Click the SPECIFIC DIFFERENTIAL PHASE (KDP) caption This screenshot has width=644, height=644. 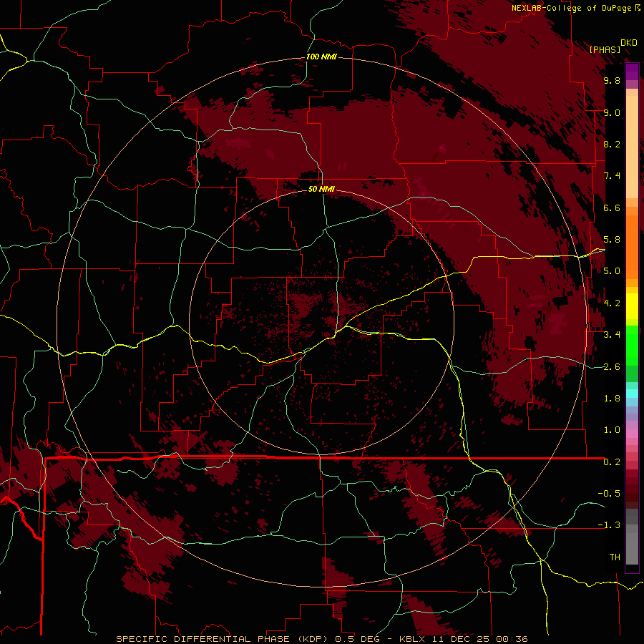tap(221, 639)
